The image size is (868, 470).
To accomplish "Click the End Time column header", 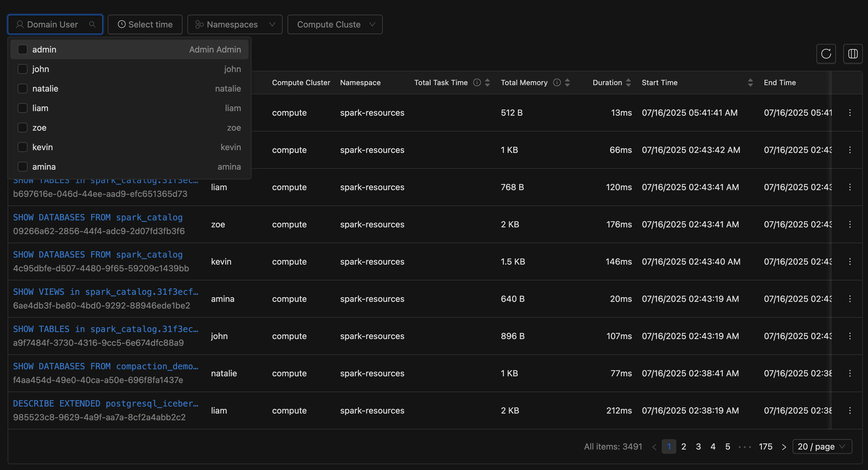I will pyautogui.click(x=780, y=82).
